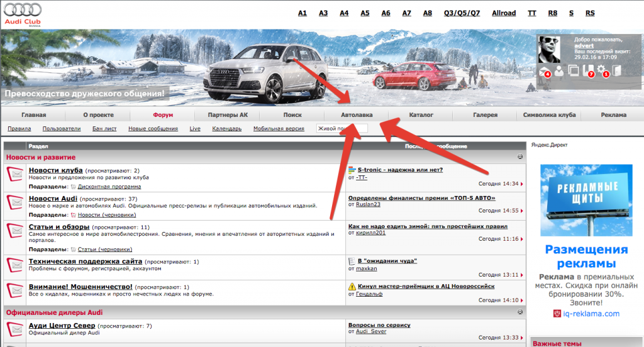644x347 pixels.
Task: Open the Мобильная версия link
Action: pos(279,128)
